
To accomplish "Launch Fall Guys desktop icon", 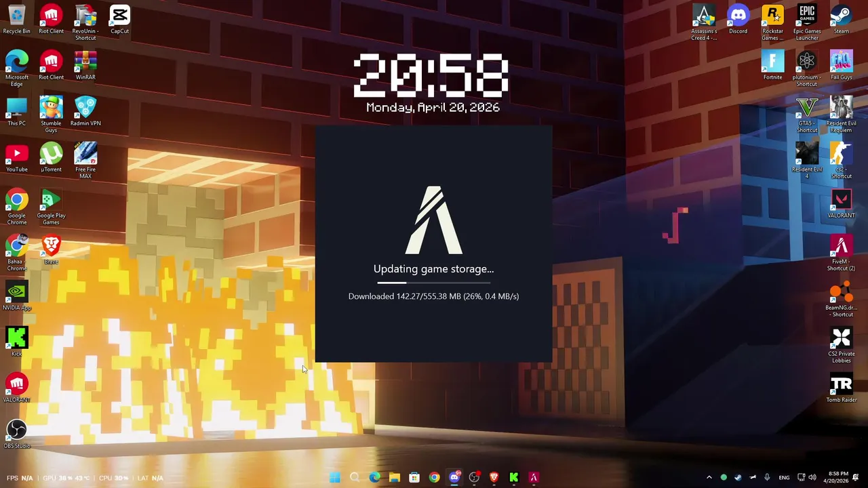I will [842, 65].
